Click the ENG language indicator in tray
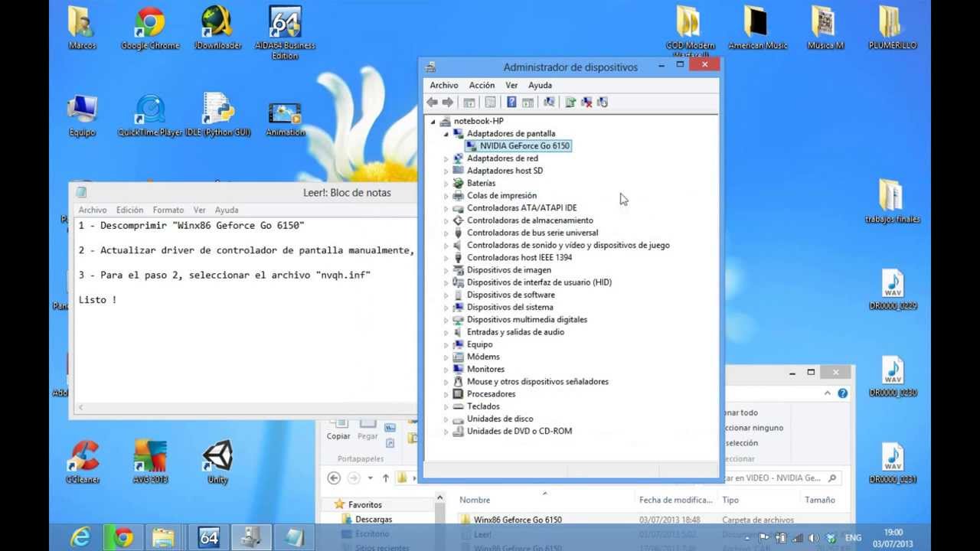Screen dimensions: 980x551 point(853,538)
